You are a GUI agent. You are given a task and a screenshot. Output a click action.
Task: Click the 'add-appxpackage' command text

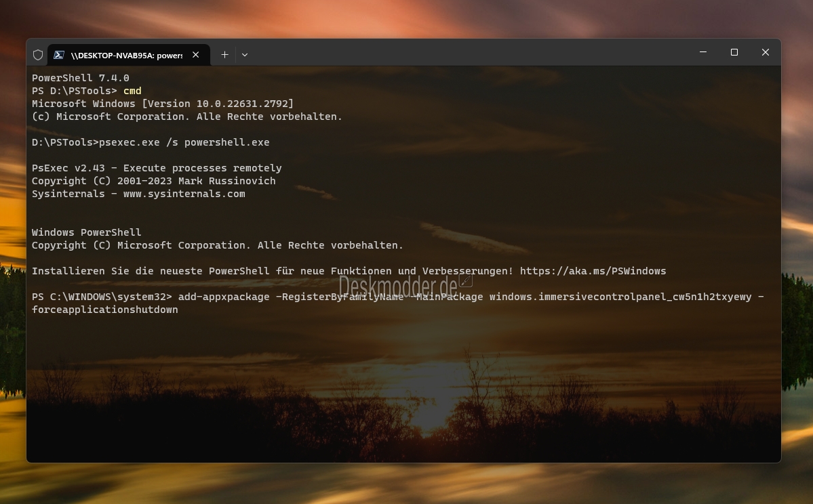pyautogui.click(x=224, y=297)
